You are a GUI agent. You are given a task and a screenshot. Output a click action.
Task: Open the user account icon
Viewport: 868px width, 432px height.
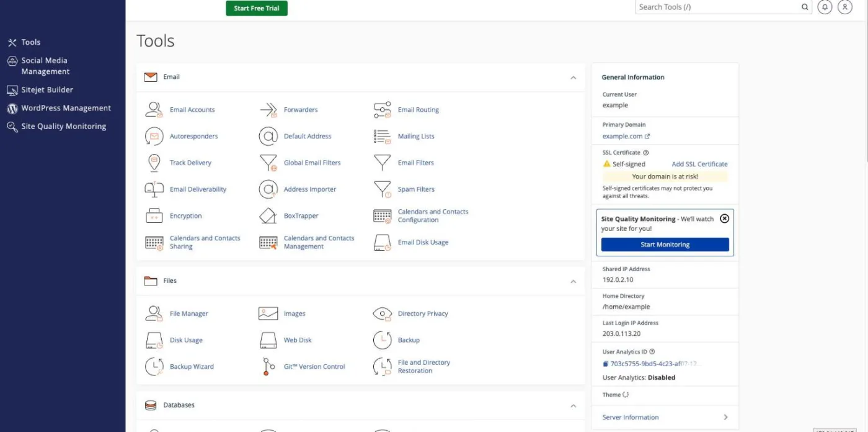pos(845,7)
